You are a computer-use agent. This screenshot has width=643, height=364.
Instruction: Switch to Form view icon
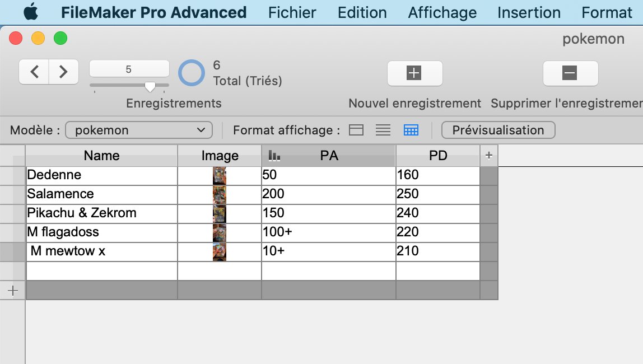click(x=356, y=130)
